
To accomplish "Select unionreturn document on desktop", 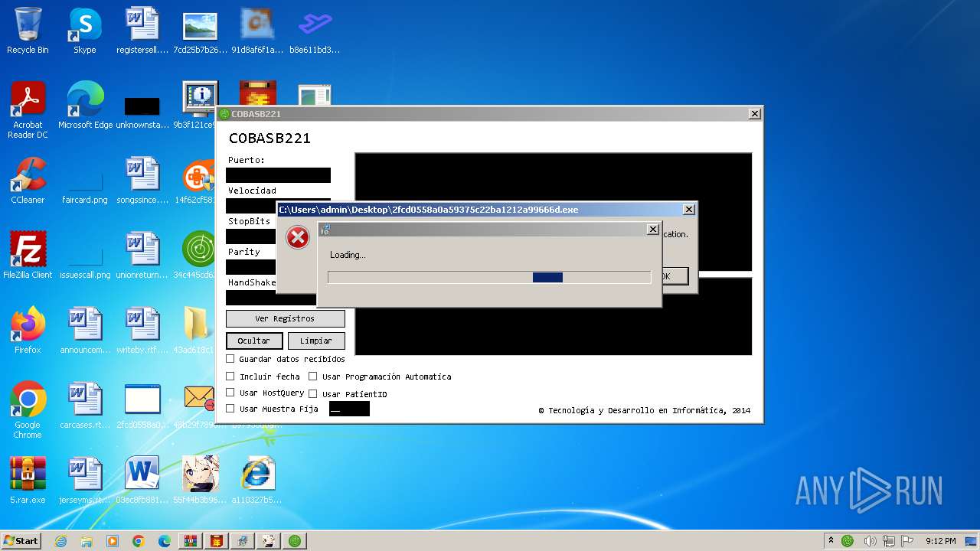I will 142,256.
